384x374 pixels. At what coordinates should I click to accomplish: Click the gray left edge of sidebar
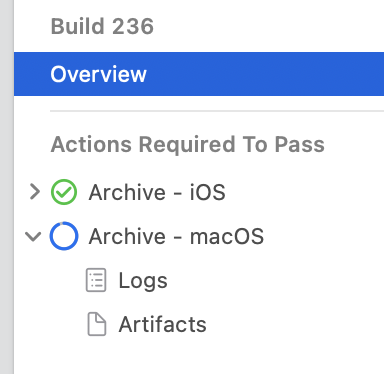click(7, 187)
